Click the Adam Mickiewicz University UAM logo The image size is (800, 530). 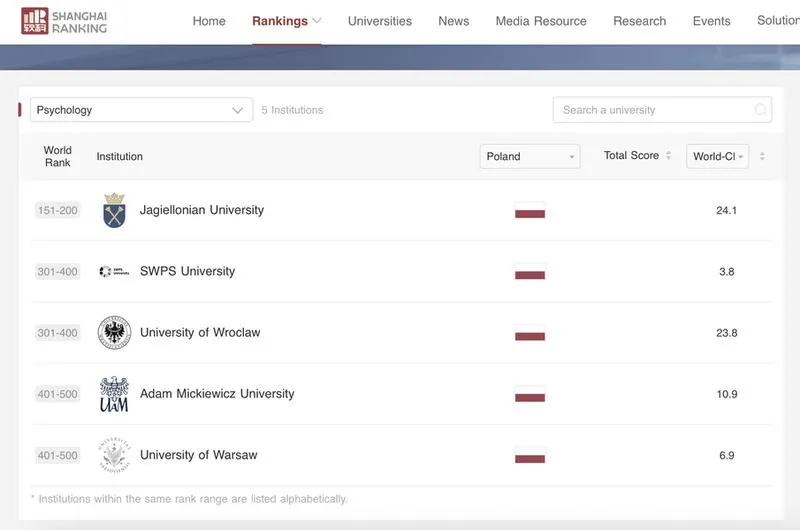pyautogui.click(x=114, y=394)
